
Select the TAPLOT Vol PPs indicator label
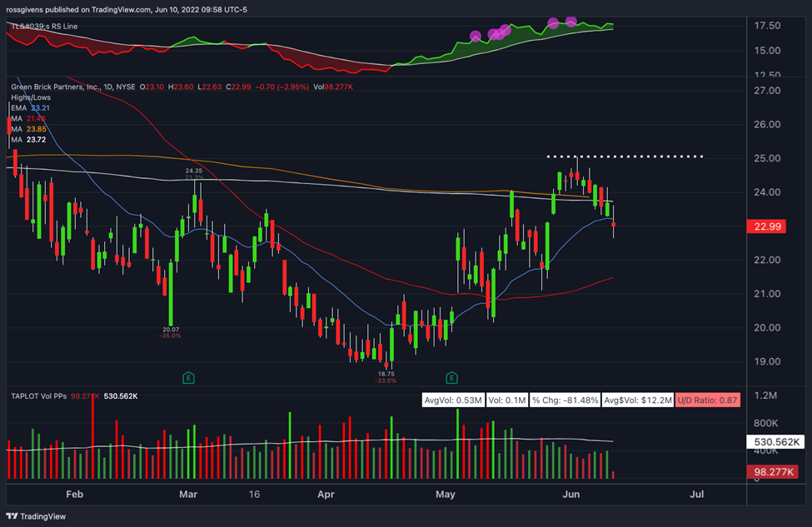39,396
